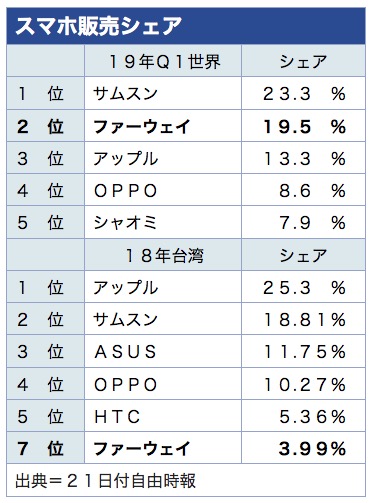Image resolution: width=371 pixels, height=503 pixels.
Task: Click the サムスン cell ranked 1位 worldwide
Action: coord(163,93)
